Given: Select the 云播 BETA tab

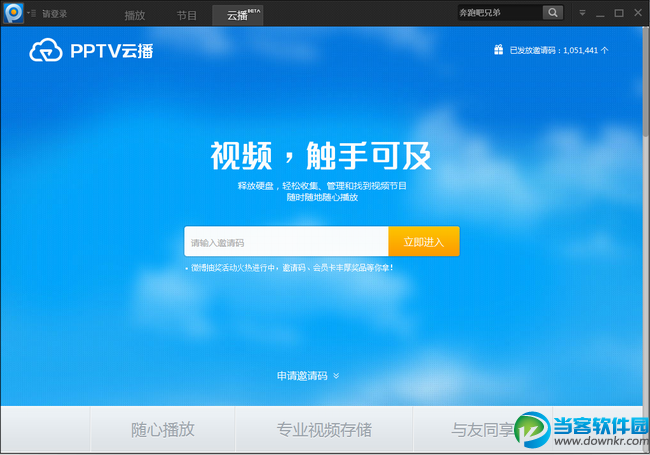Looking at the screenshot, I should coord(238,15).
